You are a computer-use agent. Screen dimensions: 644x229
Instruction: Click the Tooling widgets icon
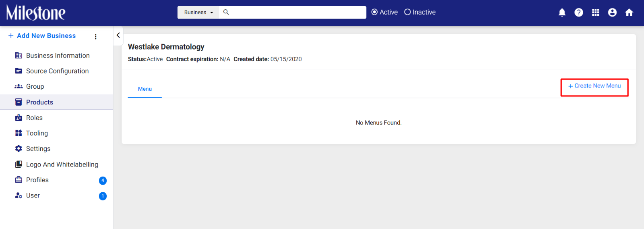click(19, 133)
